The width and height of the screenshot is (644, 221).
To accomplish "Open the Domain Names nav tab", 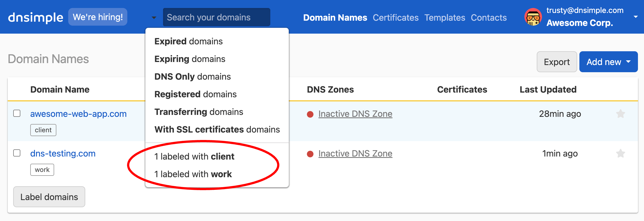I will click(335, 18).
